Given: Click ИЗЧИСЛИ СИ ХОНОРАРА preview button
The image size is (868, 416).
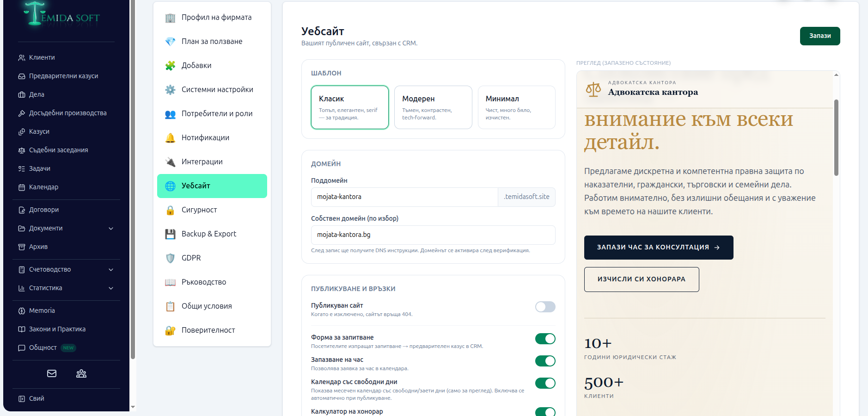Looking at the screenshot, I should [x=642, y=279].
